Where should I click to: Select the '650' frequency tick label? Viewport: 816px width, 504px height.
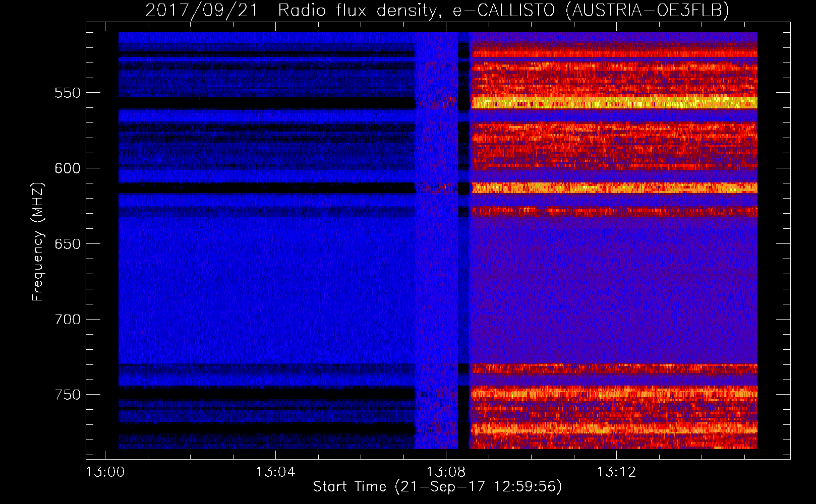tap(68, 244)
